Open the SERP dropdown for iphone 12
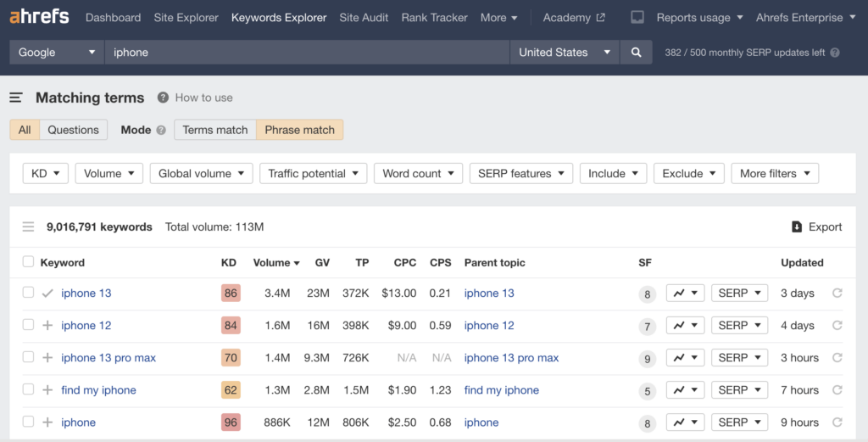Image resolution: width=868 pixels, height=442 pixels. pos(739,325)
